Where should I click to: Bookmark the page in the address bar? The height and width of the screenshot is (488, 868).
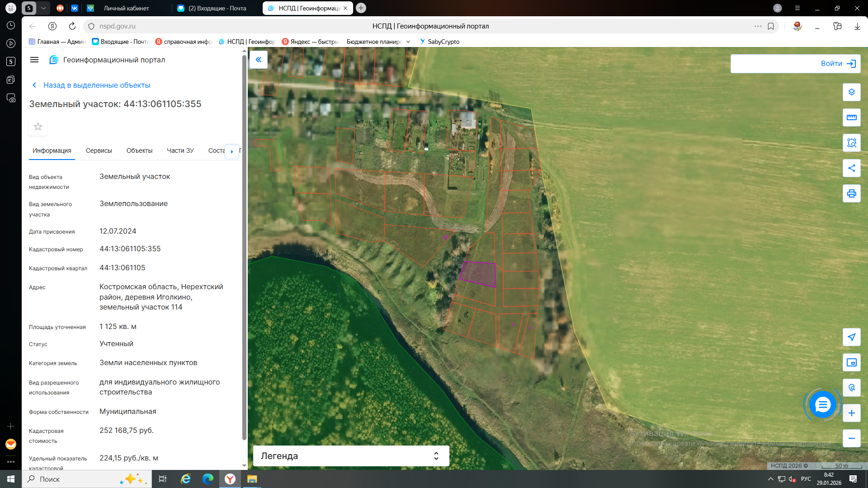tap(771, 26)
